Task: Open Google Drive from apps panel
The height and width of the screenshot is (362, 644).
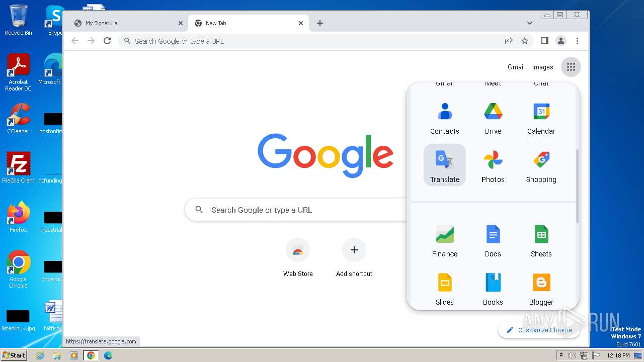Action: click(x=493, y=118)
